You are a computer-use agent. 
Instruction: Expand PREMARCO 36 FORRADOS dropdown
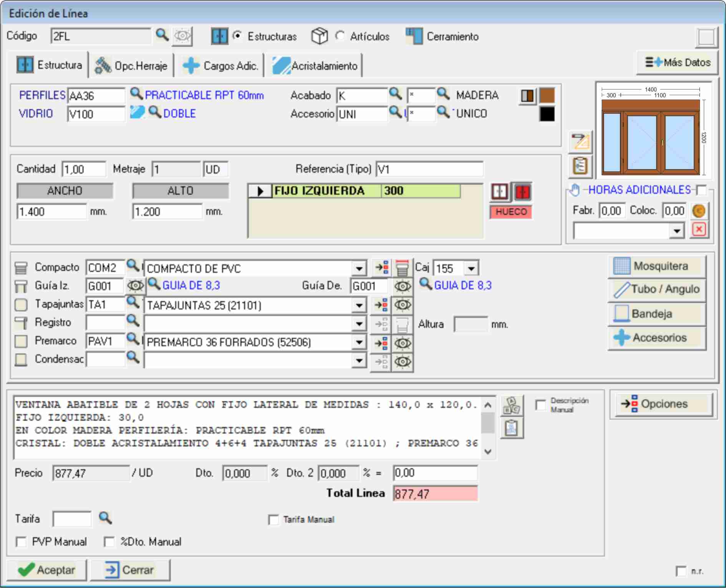(x=359, y=342)
